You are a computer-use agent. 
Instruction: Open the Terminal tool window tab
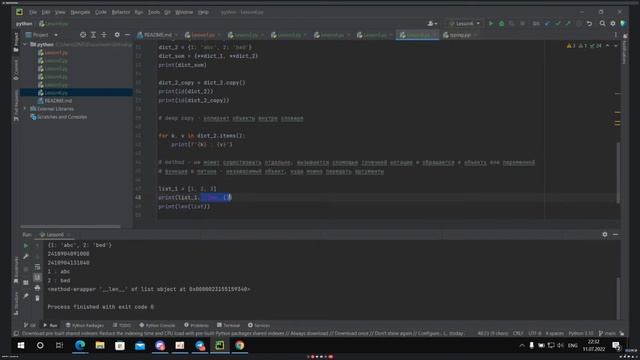[229, 325]
